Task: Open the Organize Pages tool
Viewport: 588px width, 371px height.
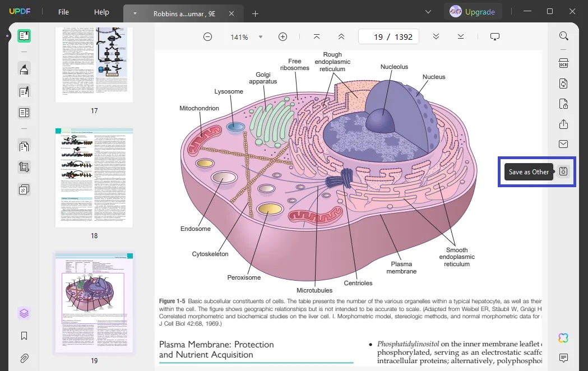Action: pos(24,146)
